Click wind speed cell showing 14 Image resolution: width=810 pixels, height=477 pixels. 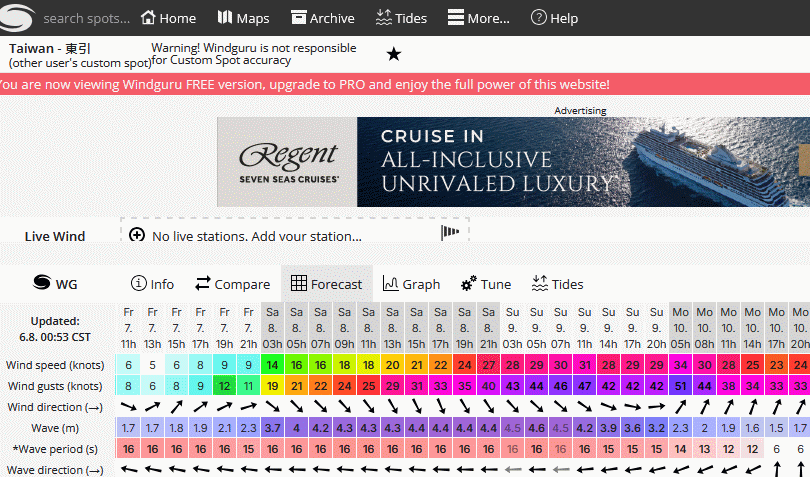pyautogui.click(x=272, y=365)
